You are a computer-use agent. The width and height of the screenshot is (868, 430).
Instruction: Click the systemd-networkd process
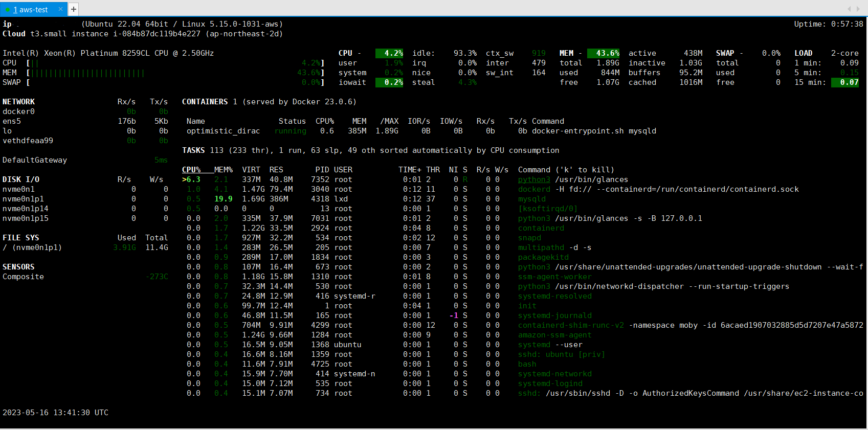click(555, 374)
